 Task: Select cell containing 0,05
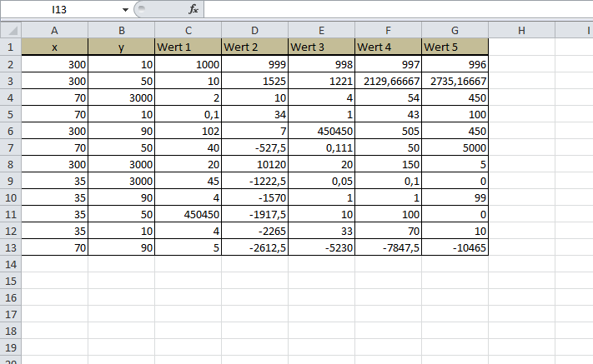(321, 181)
